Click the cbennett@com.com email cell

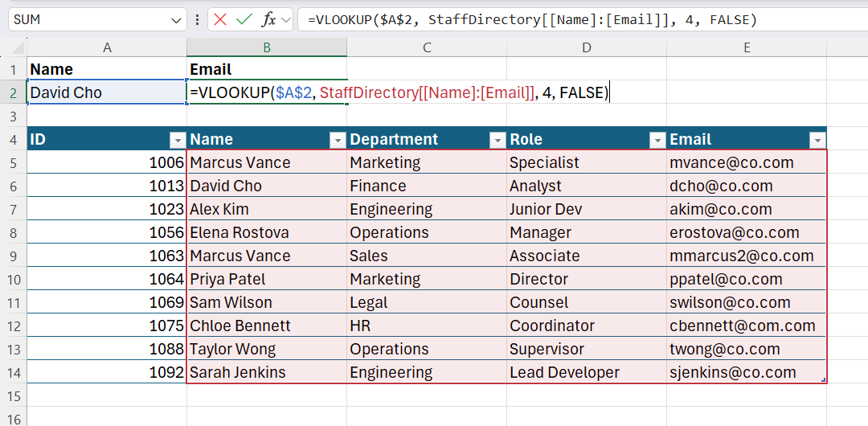[747, 326]
